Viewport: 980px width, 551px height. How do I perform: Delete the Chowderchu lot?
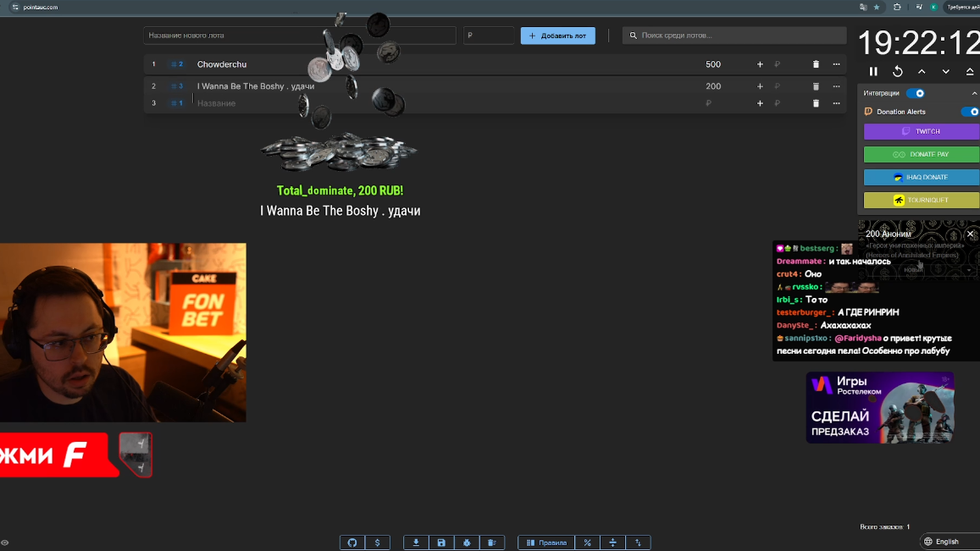[x=816, y=64]
